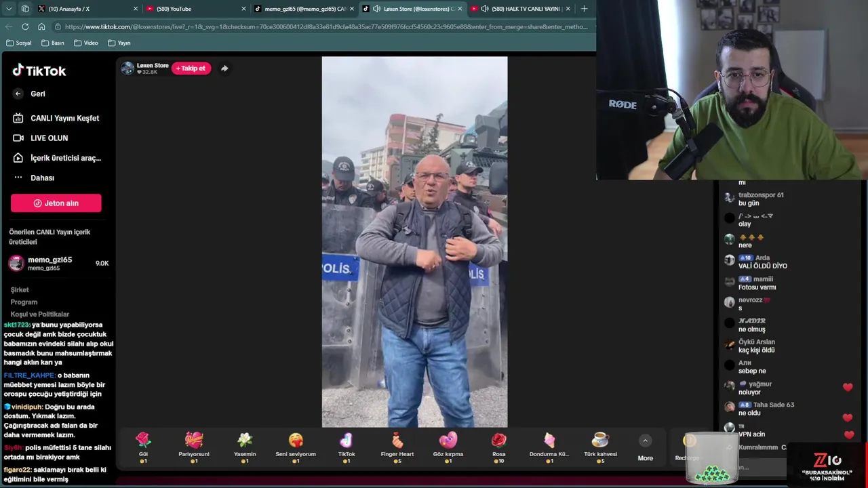Screen dimensions: 868x488
Task: Expand the Dahası menu
Action: click(x=34, y=178)
